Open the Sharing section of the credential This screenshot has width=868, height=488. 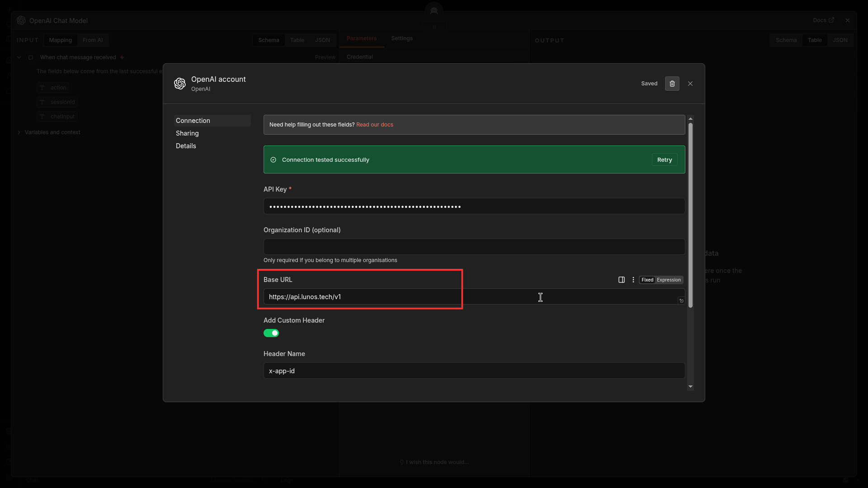(x=212, y=133)
